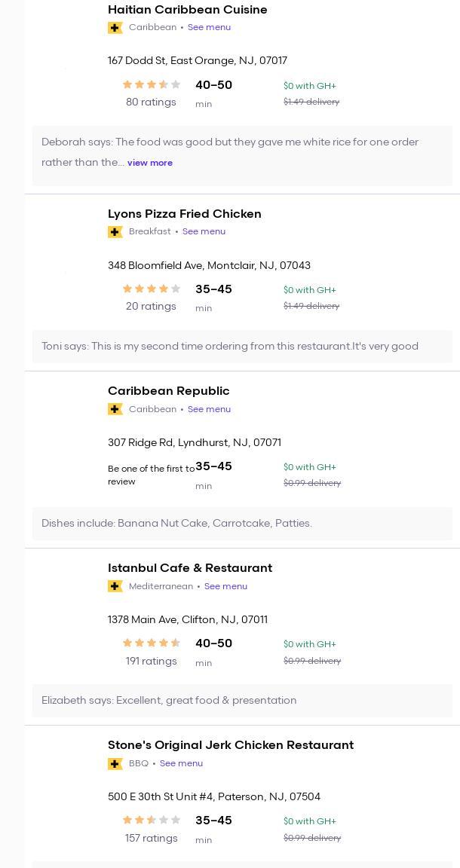
Task: Click GH+ badge icon for Caribbean Republic
Action: tap(115, 409)
